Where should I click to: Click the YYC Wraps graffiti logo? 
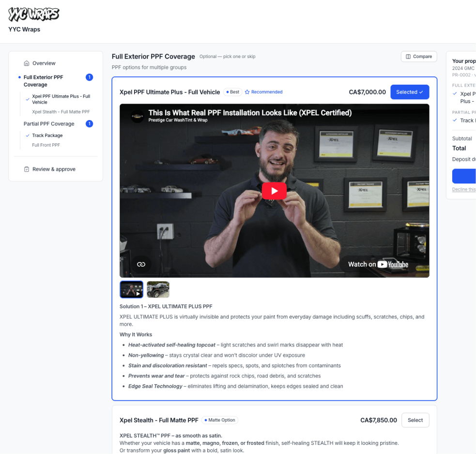[34, 14]
